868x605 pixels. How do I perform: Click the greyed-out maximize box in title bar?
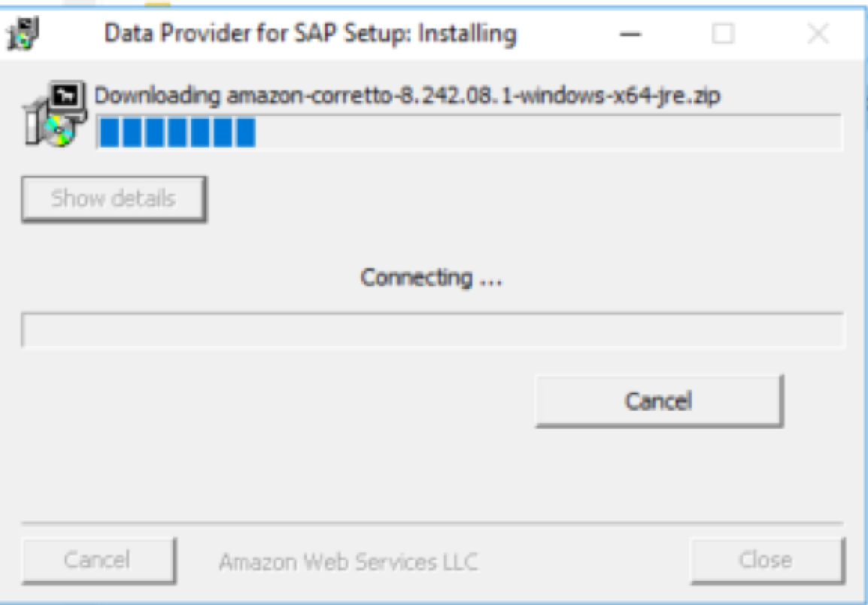tap(723, 35)
